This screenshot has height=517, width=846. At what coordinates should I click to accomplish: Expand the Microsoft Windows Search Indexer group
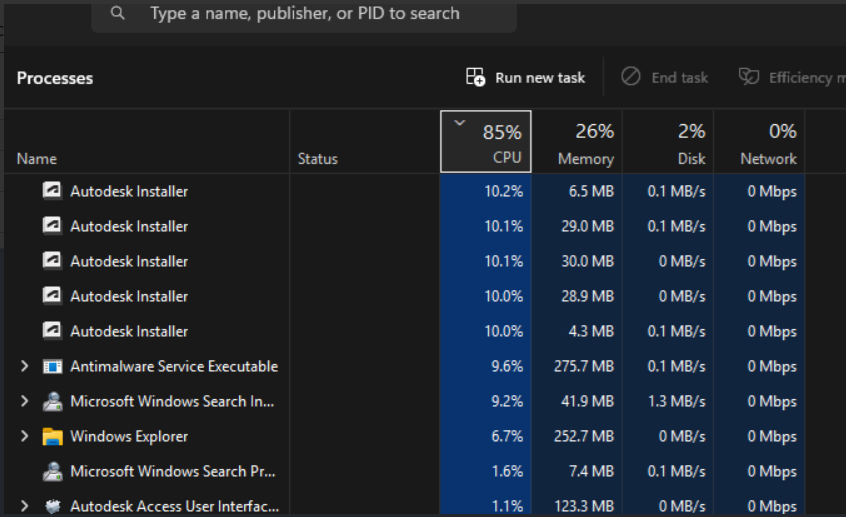coord(25,401)
